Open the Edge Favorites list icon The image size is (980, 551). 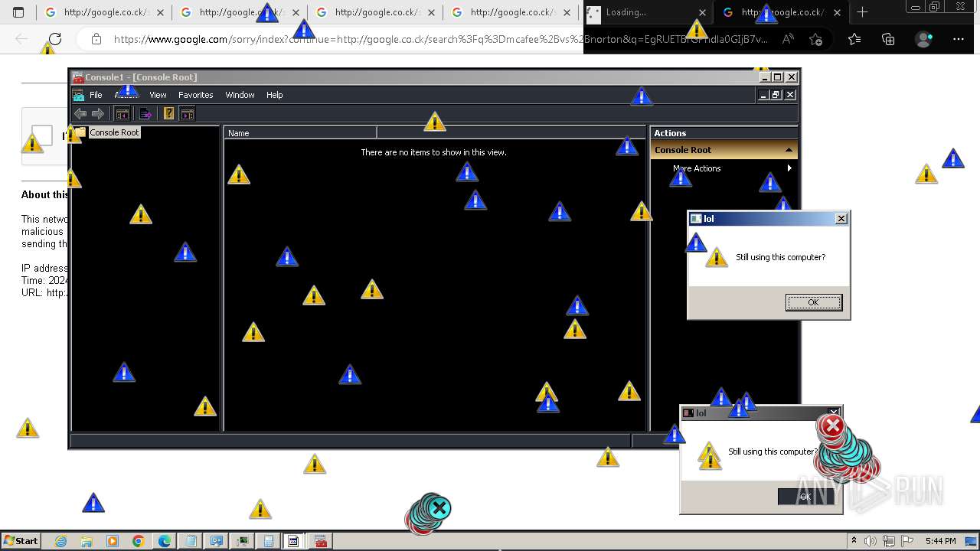pos(854,39)
